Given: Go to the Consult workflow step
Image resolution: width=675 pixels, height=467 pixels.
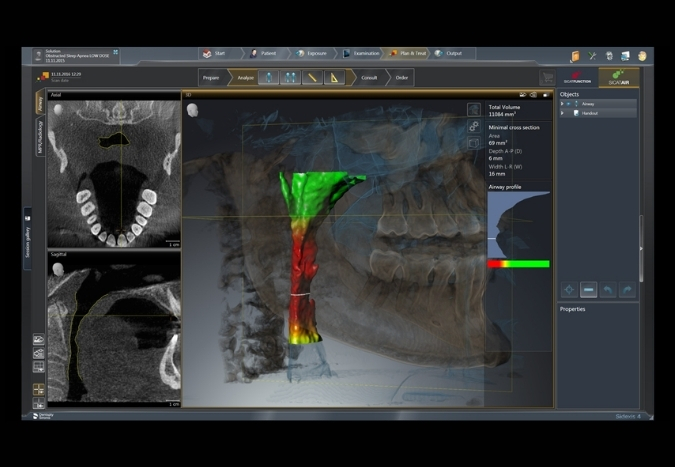Looking at the screenshot, I should (368, 77).
